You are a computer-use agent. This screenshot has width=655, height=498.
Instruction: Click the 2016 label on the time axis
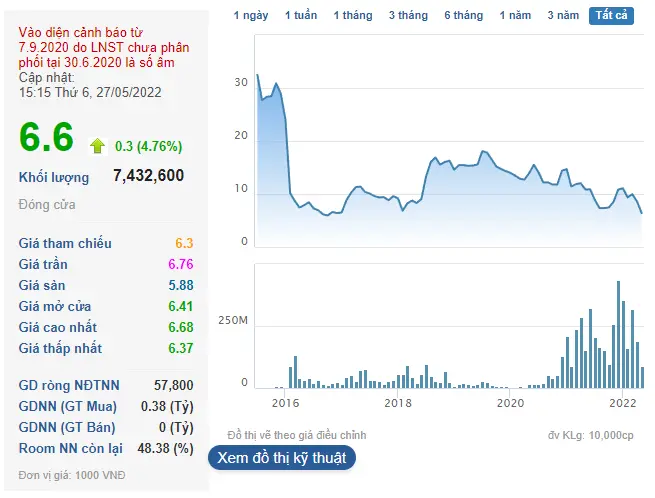(x=285, y=403)
